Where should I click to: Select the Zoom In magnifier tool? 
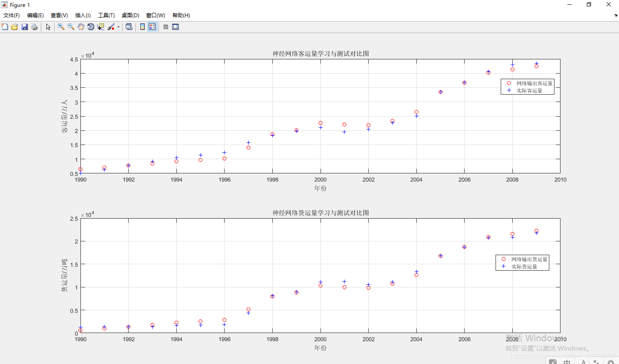[x=61, y=27]
